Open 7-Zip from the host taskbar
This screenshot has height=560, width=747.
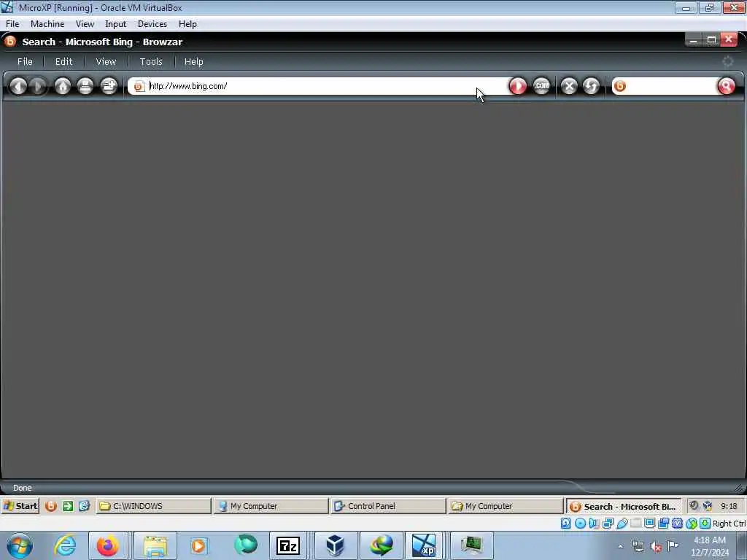(x=287, y=545)
